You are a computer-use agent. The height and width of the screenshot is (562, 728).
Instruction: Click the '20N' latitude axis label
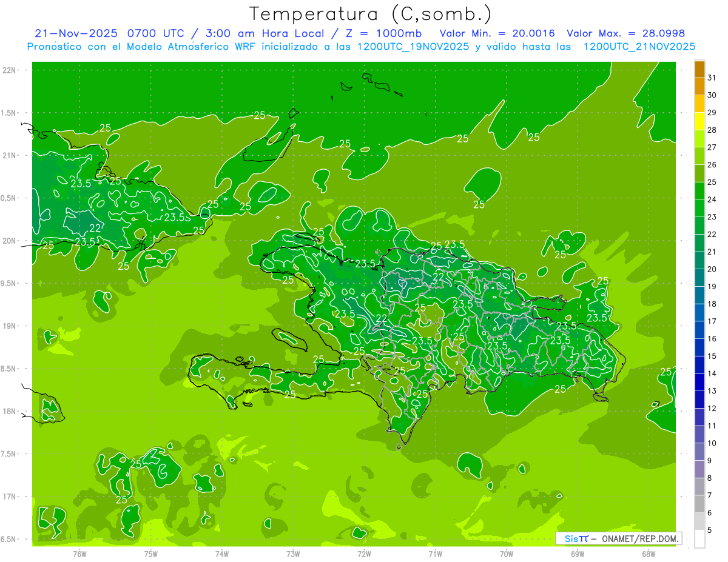pos(10,241)
